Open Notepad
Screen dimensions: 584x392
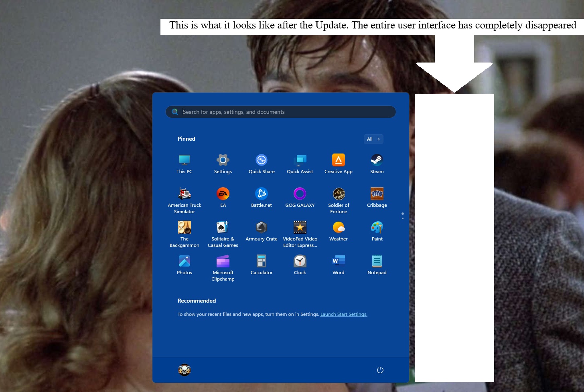point(377,265)
